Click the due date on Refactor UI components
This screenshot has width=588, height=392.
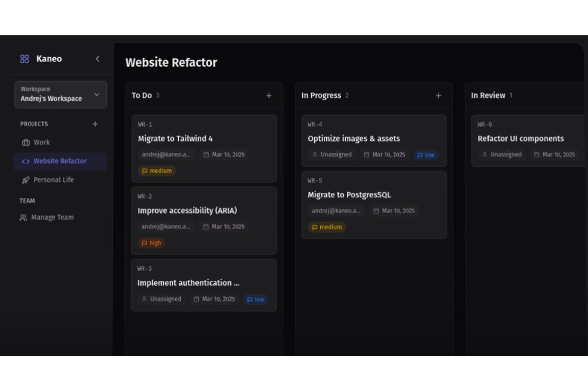(555, 154)
